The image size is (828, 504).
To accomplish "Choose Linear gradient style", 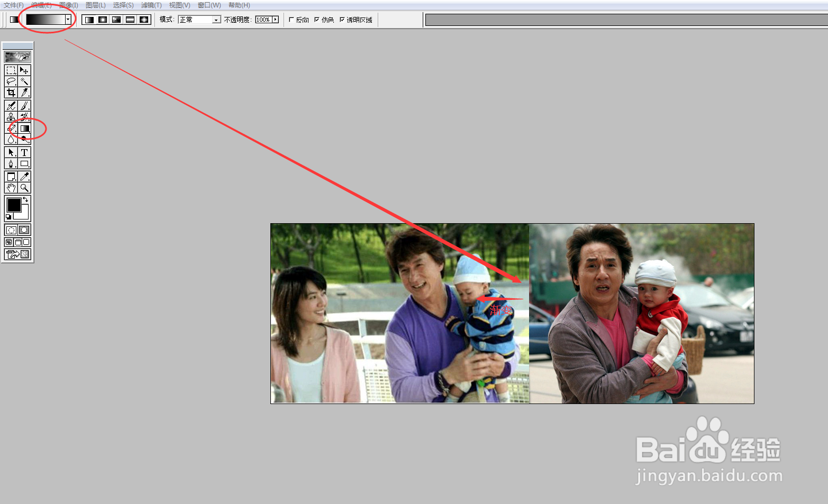I will [x=89, y=20].
